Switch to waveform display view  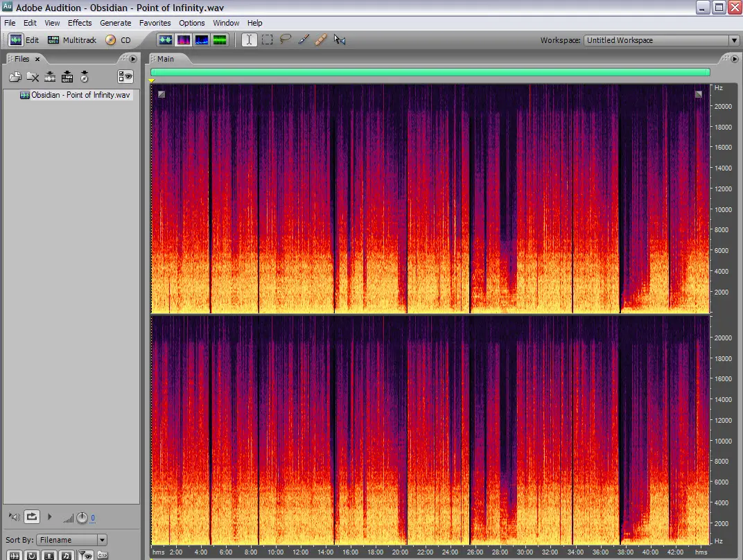pos(165,40)
